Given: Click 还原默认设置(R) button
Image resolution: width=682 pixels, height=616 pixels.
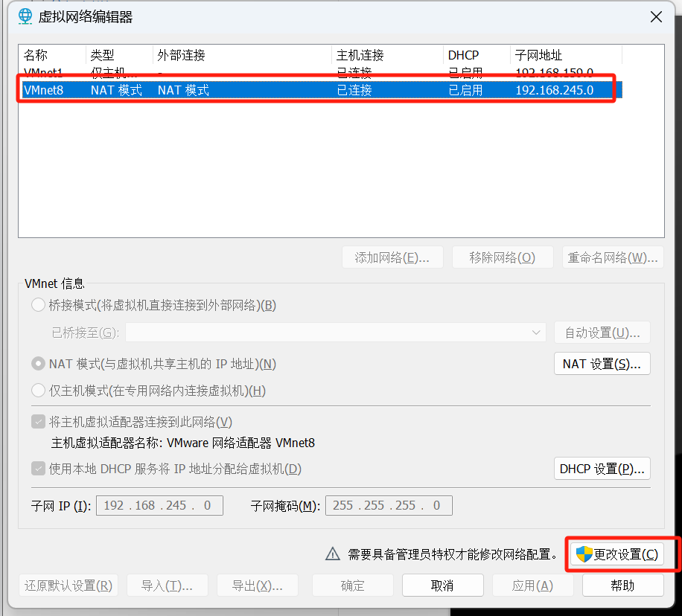Looking at the screenshot, I should [68, 585].
